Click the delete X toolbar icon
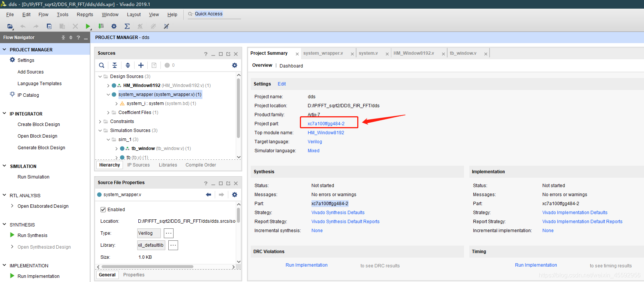The height and width of the screenshot is (282, 644). tap(75, 26)
